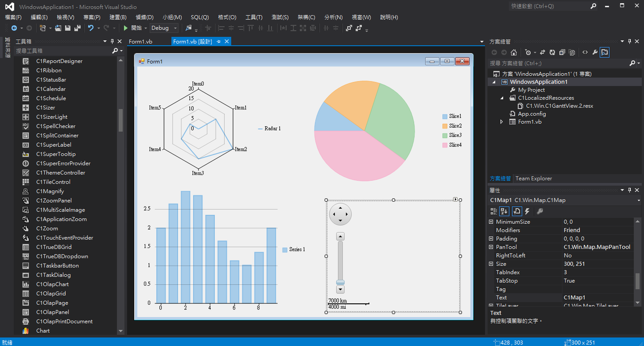Collapse the C1LocalizedResources folder node
The height and width of the screenshot is (346, 644).
pyautogui.click(x=502, y=98)
